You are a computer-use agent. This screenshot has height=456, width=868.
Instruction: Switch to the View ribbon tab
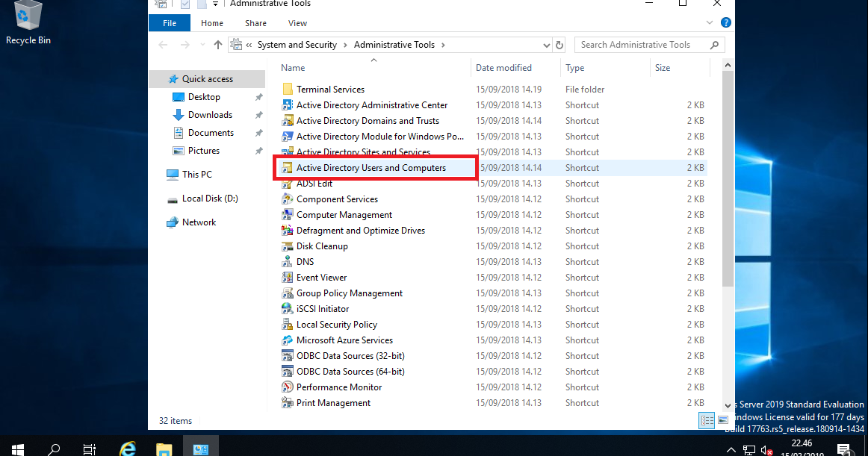tap(297, 22)
